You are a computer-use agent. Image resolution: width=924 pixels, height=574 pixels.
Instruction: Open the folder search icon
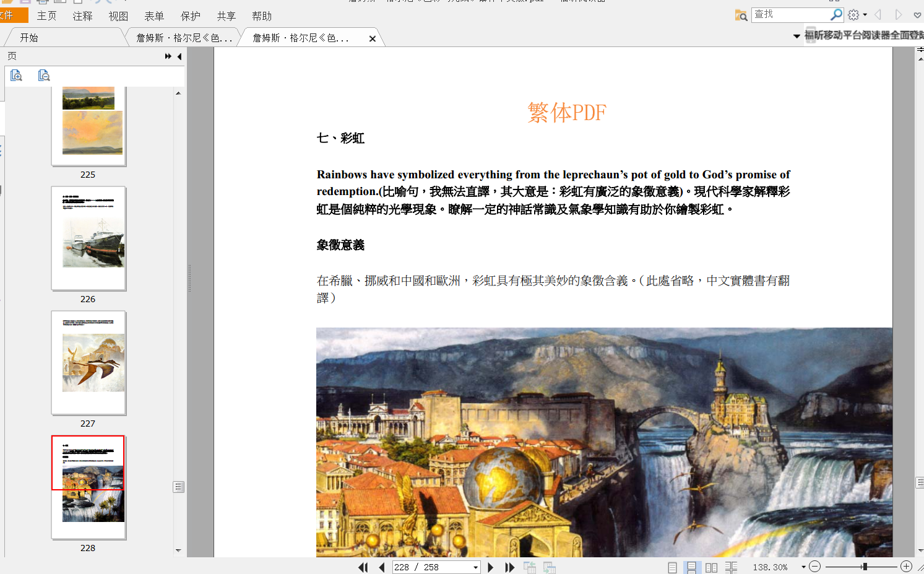(741, 15)
